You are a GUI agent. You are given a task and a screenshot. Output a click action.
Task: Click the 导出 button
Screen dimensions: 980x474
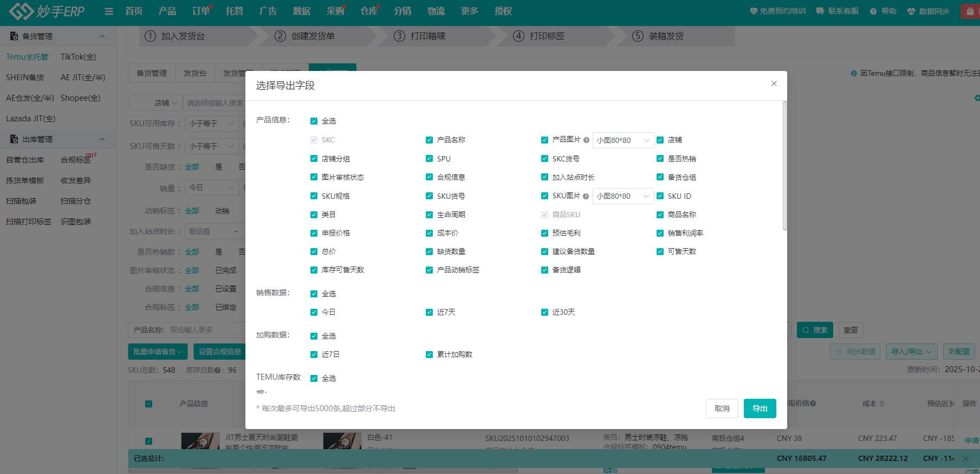pyautogui.click(x=760, y=408)
